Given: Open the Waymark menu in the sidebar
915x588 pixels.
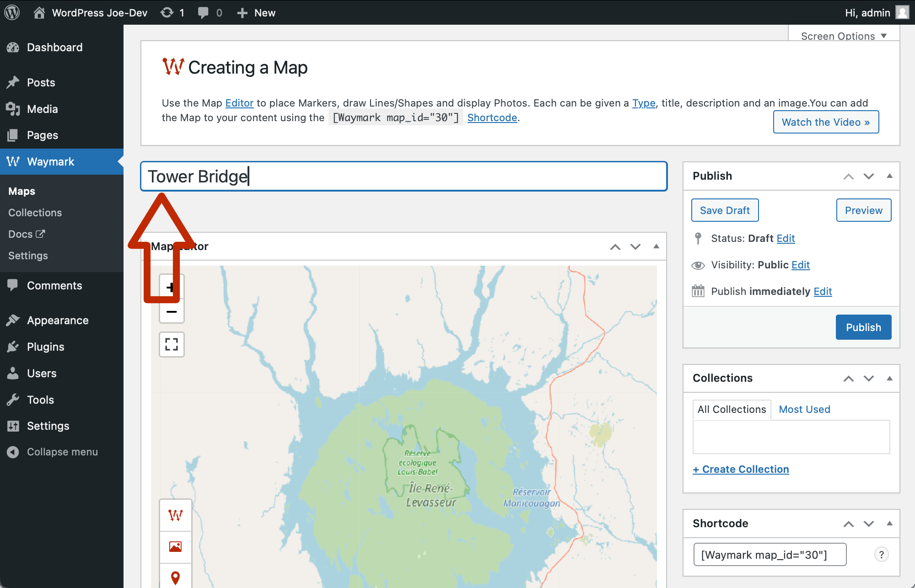Looking at the screenshot, I should coord(50,161).
